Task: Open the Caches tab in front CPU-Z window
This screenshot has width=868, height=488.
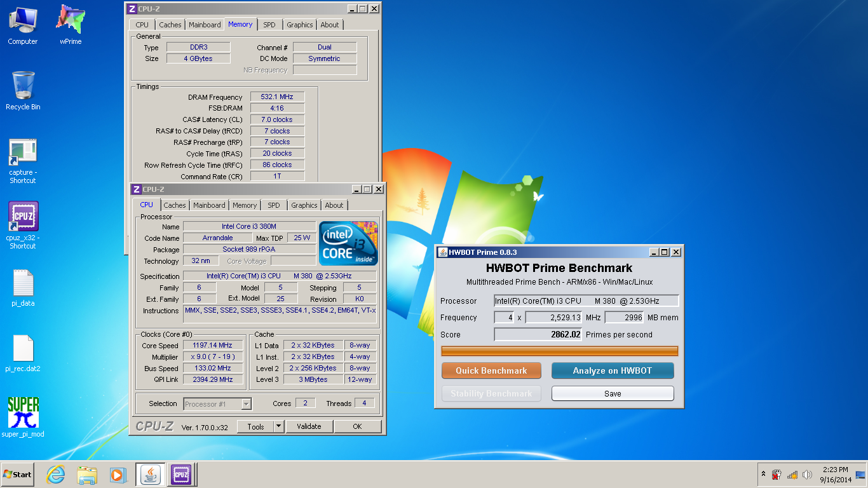Action: point(175,205)
